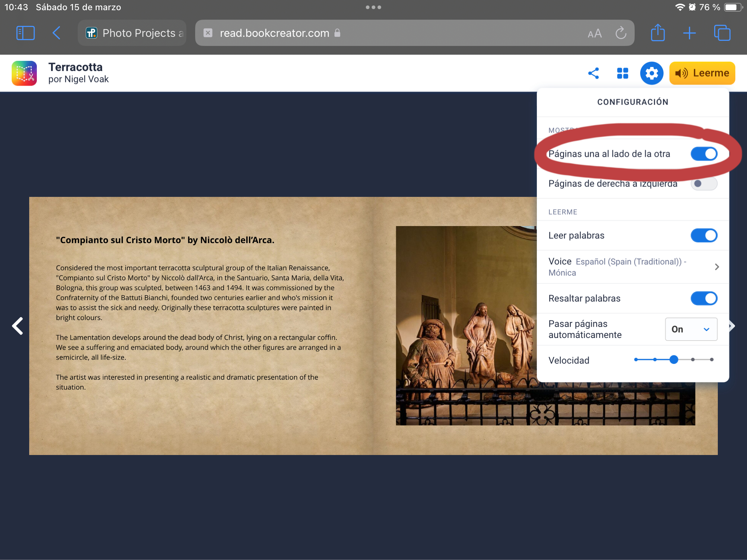
Task: Click the Book Creator app logo
Action: 24,73
